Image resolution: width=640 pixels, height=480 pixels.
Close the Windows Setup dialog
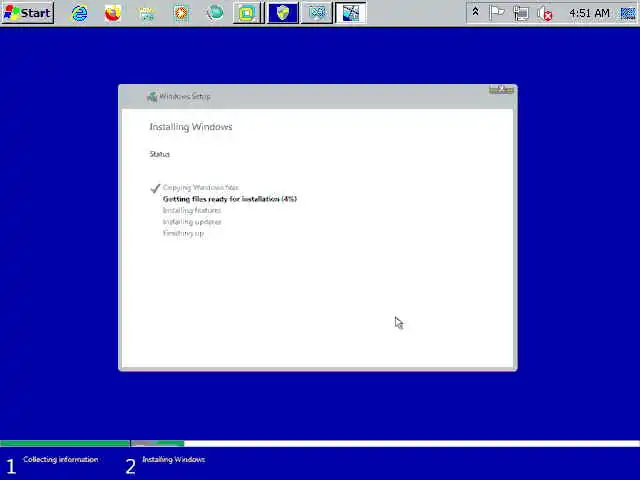click(501, 89)
